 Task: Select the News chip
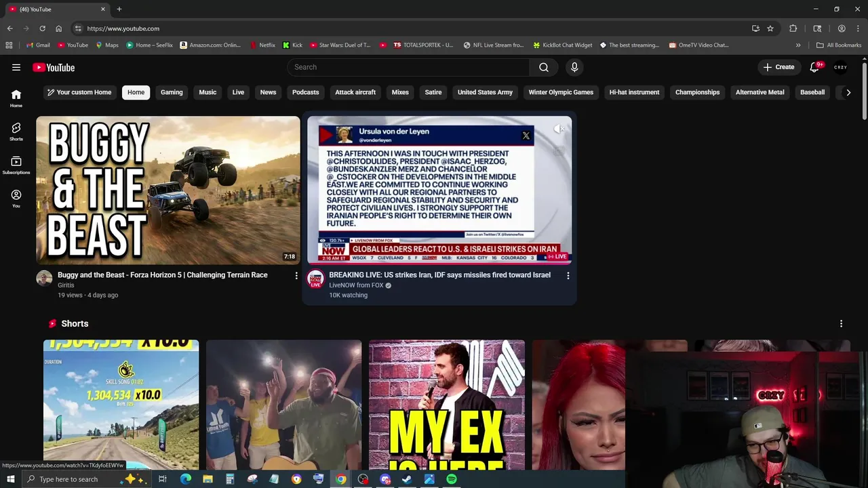coord(269,92)
